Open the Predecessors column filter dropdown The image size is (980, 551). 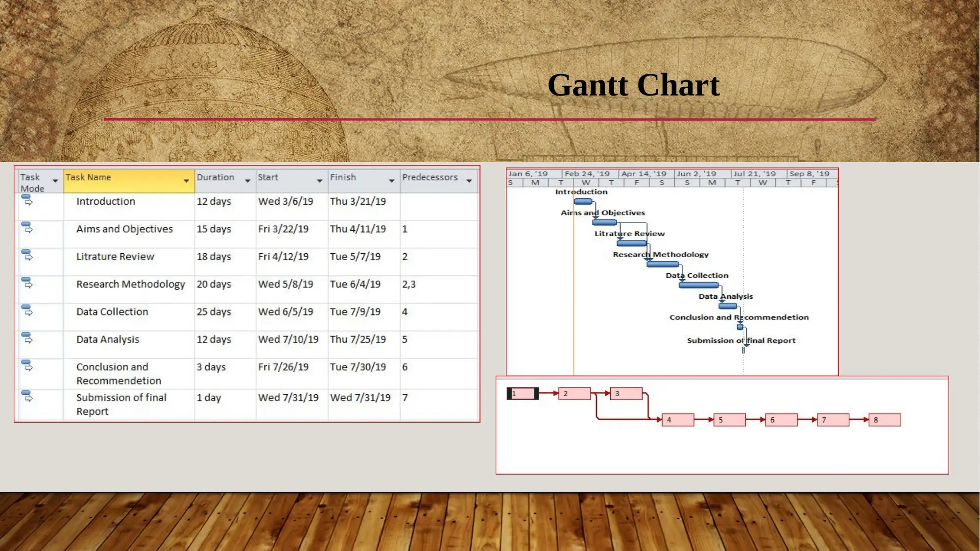(469, 181)
